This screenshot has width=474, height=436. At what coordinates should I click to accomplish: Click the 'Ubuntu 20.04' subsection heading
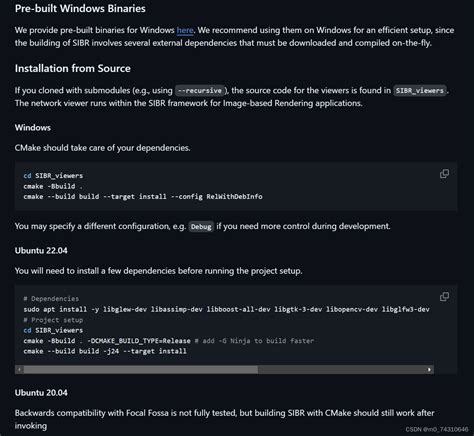tap(41, 392)
